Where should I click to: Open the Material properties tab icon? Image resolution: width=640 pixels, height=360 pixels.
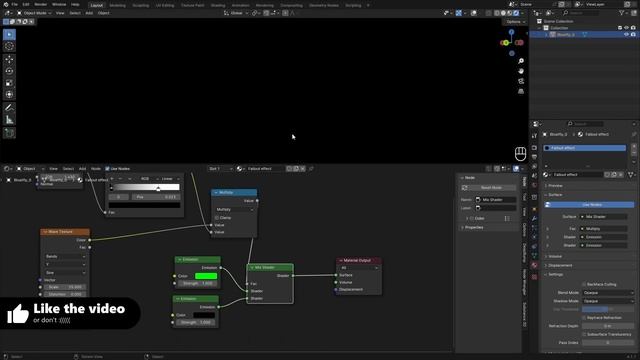[534, 266]
